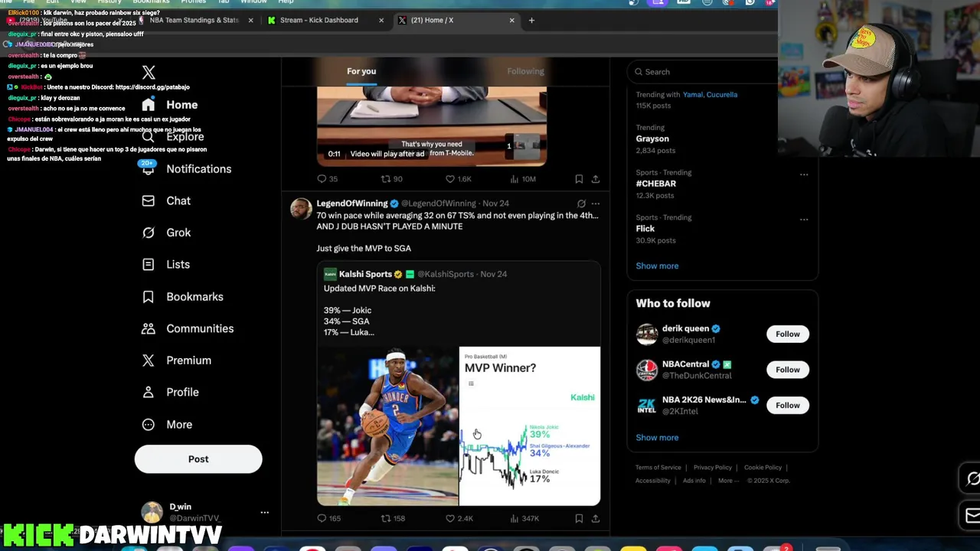Open Premium in the sidebar
This screenshot has height=551, width=980.
[x=176, y=360]
